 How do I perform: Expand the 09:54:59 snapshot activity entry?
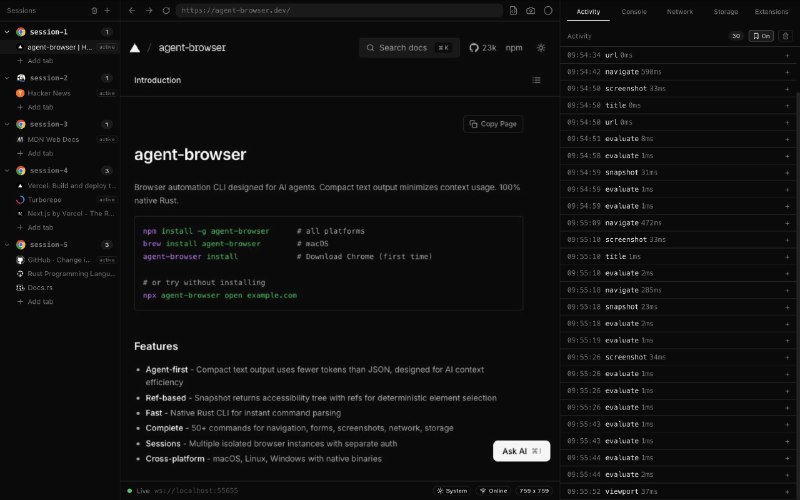pos(680,172)
